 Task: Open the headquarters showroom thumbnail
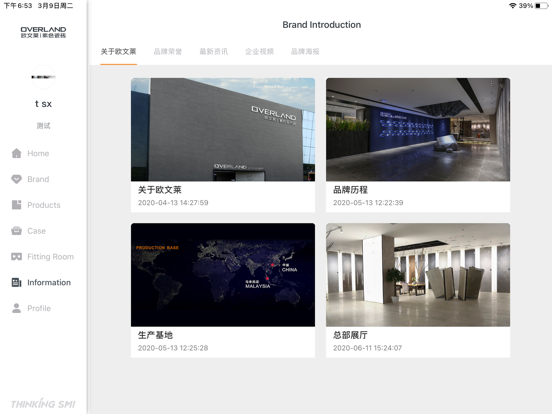pyautogui.click(x=418, y=275)
